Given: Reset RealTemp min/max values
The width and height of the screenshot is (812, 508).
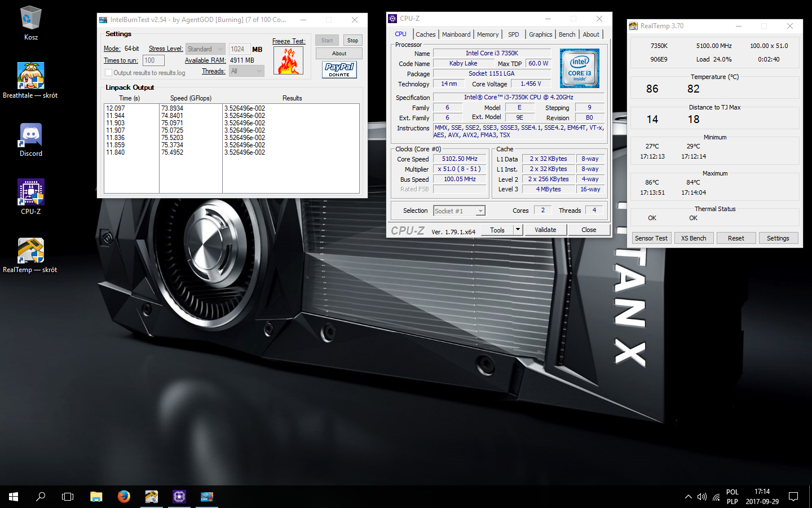Looking at the screenshot, I should pyautogui.click(x=736, y=238).
